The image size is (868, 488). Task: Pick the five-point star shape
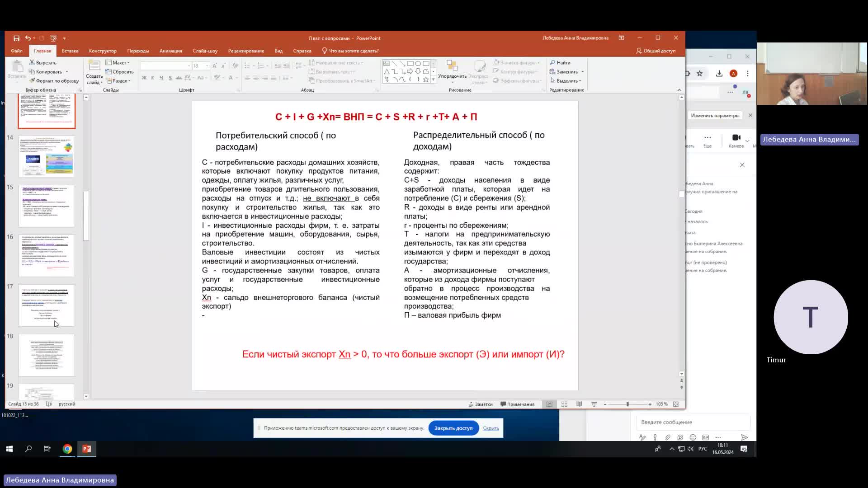tap(426, 80)
